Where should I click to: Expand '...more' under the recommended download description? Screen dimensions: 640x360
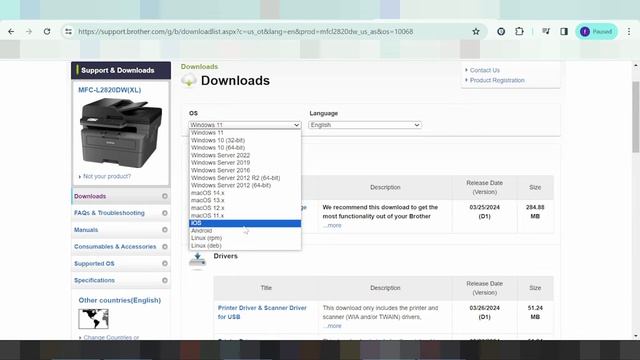[x=332, y=225]
